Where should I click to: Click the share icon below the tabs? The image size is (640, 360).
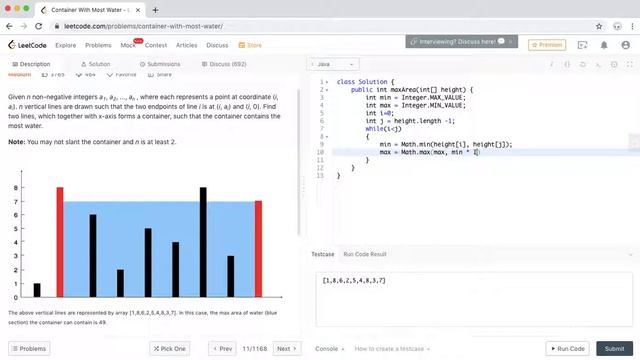(160, 75)
